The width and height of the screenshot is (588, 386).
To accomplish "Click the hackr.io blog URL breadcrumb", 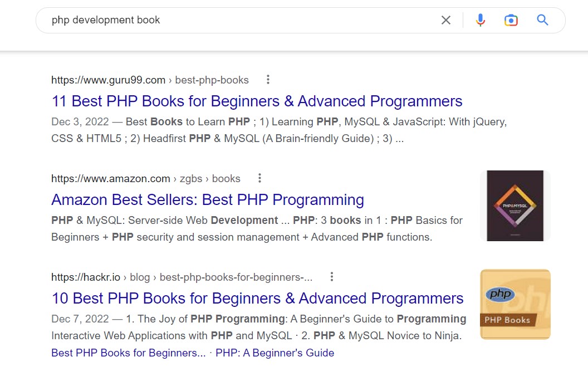I will pyautogui.click(x=182, y=277).
